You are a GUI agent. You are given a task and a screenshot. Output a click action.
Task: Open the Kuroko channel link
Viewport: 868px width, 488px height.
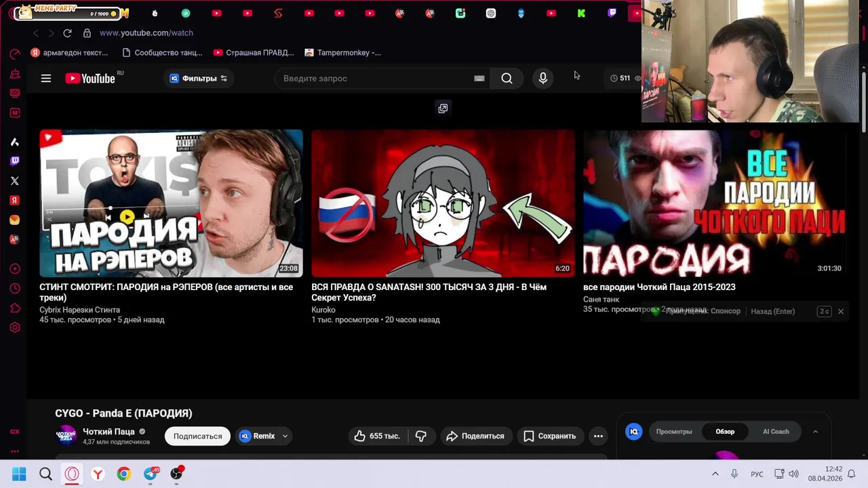click(323, 310)
